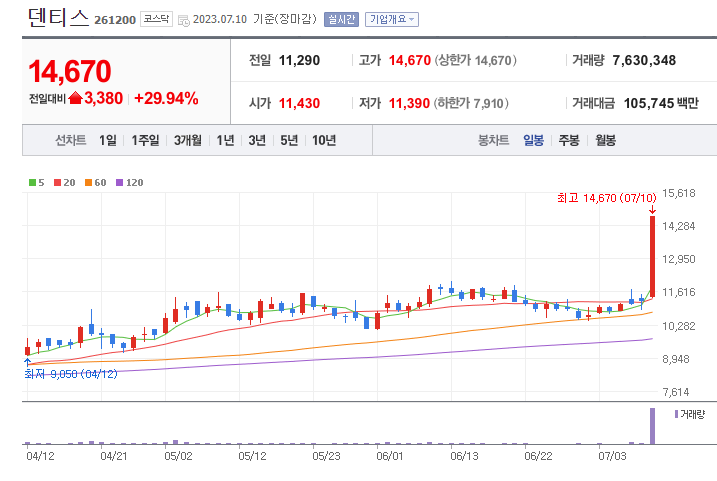The image size is (717, 481).
Task: Select the 3개월 line chart tab
Action: [x=187, y=140]
